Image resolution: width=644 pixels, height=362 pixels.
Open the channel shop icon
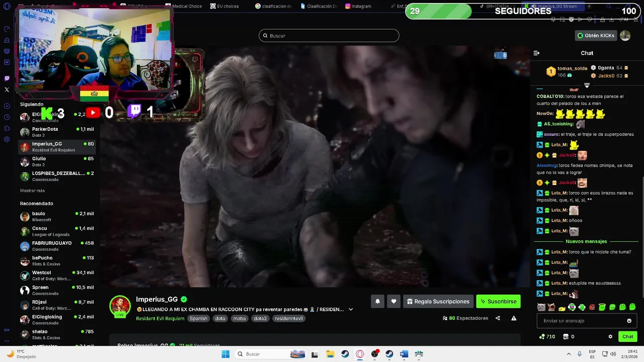pos(566,336)
